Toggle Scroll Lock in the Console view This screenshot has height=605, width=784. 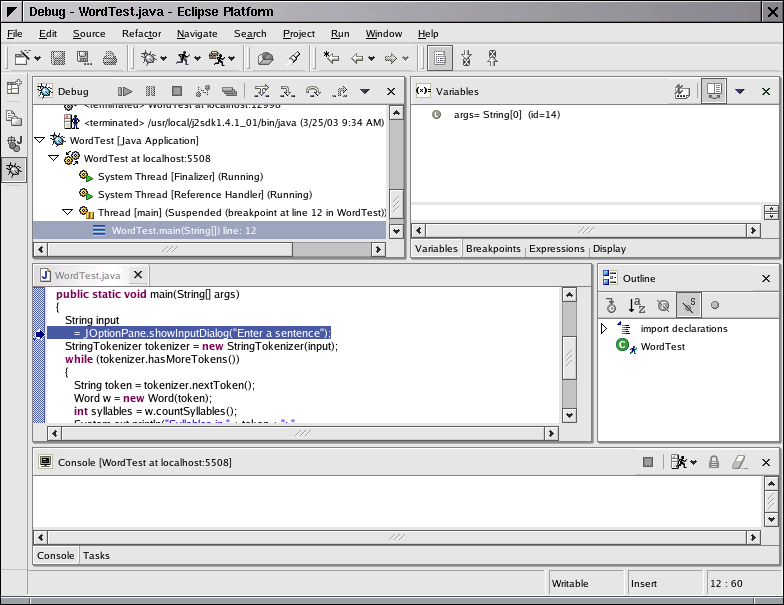714,462
